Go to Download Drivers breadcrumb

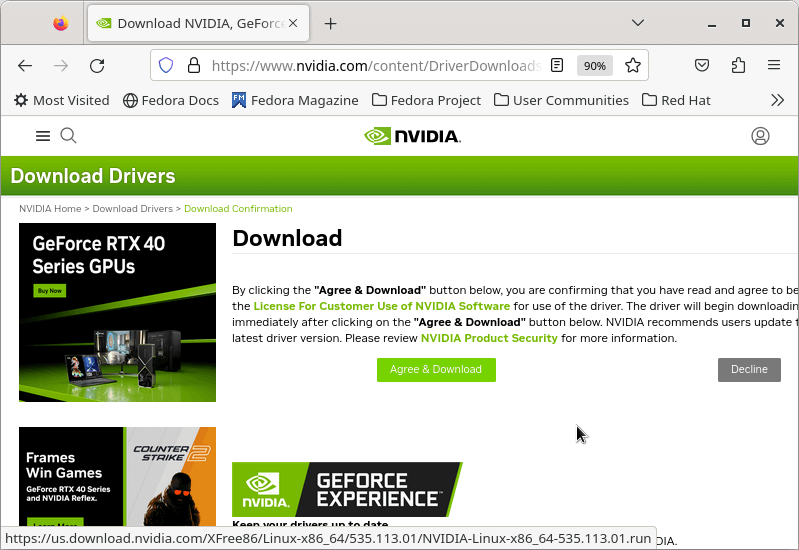coord(132,208)
